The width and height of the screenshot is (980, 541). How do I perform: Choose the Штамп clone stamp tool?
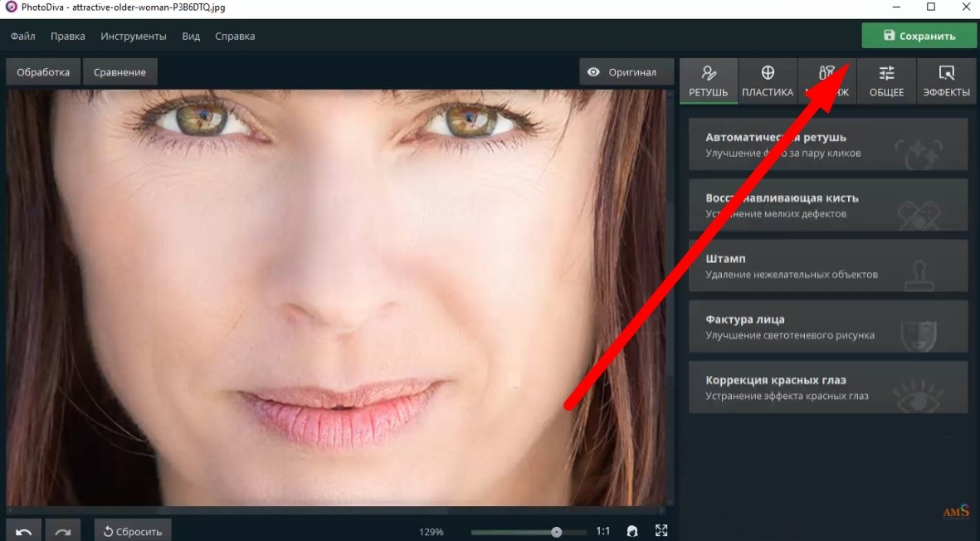coord(828,266)
